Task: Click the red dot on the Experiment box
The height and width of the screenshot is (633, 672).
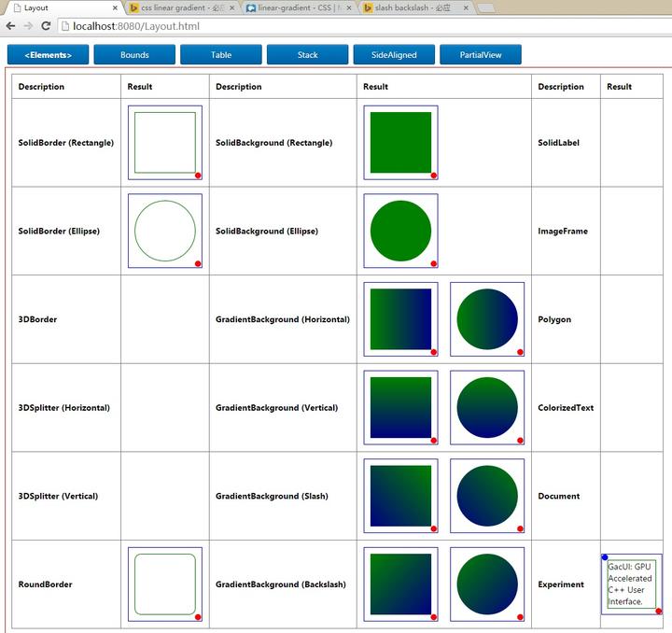Action: click(x=659, y=612)
